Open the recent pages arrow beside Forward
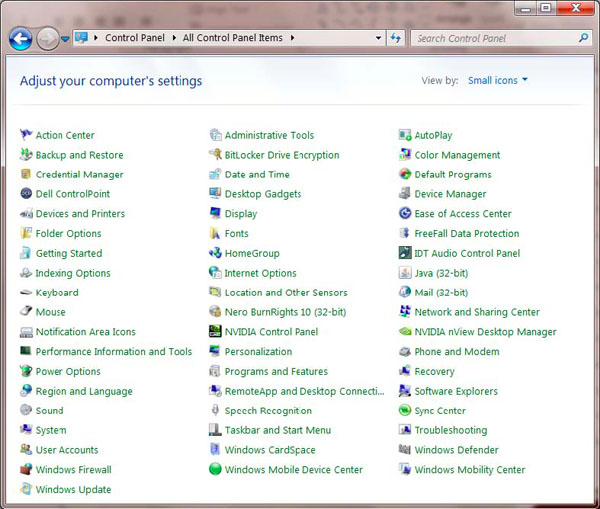The image size is (600, 509). point(65,39)
